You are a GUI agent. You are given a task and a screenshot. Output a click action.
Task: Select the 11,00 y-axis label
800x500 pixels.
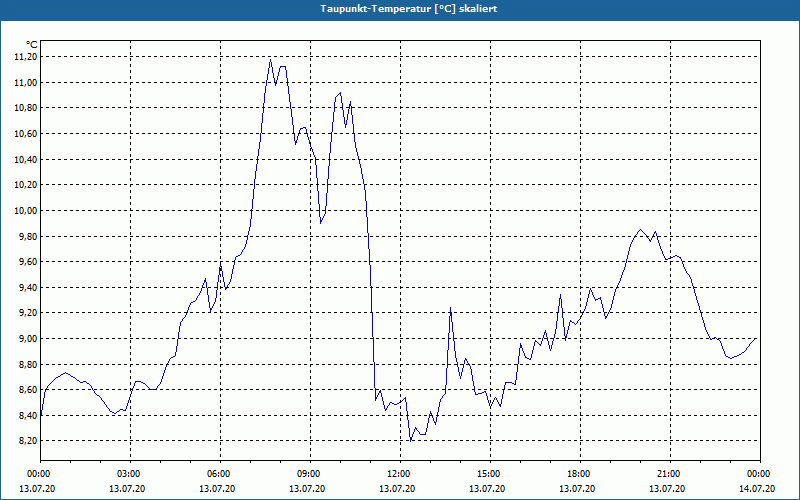[26, 82]
